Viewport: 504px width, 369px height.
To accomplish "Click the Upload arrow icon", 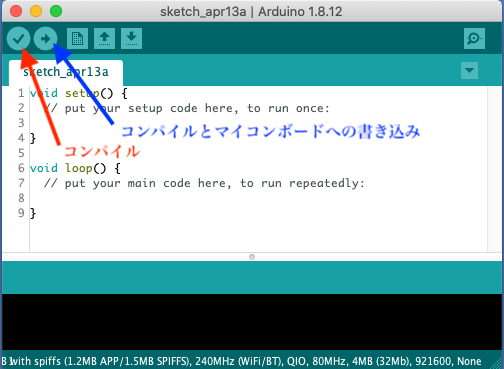I will tap(45, 39).
